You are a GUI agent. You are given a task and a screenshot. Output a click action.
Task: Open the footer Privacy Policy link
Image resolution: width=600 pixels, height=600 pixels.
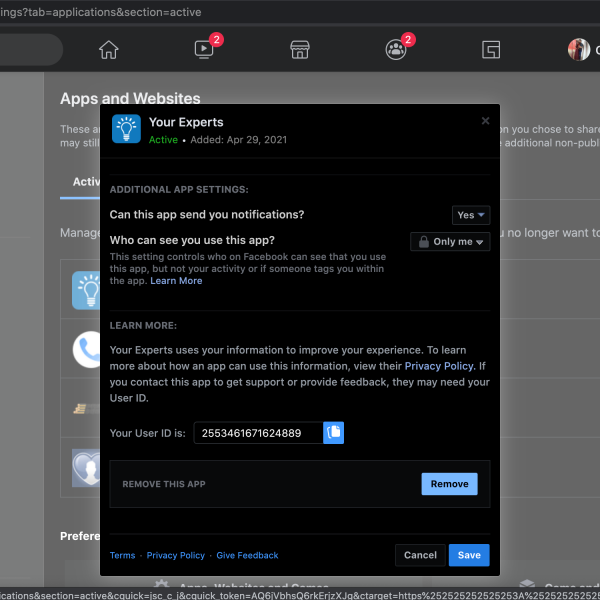point(176,556)
